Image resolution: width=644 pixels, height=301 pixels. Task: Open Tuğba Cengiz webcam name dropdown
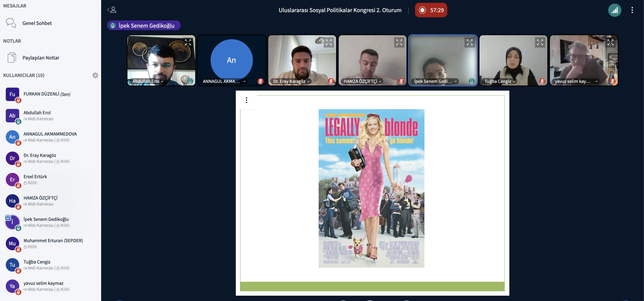coord(500,81)
